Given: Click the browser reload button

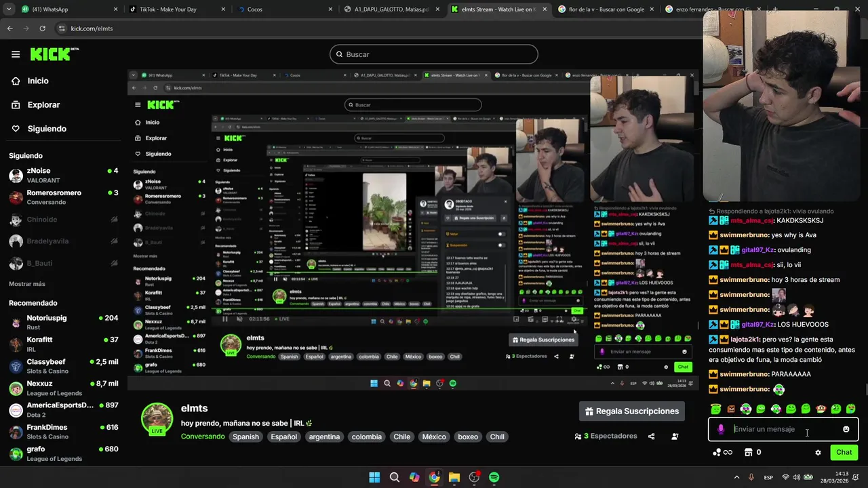Looking at the screenshot, I should pyautogui.click(x=42, y=28).
